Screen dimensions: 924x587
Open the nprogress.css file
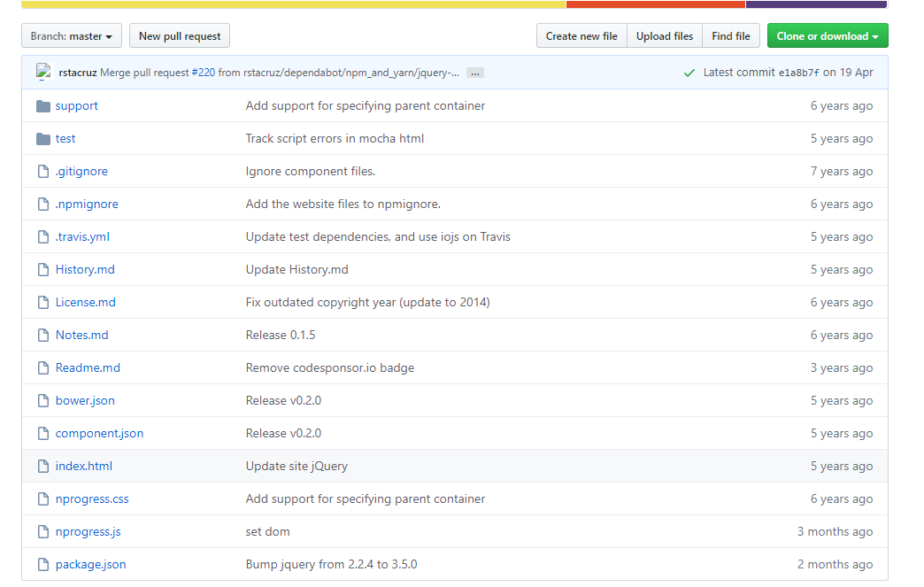(x=92, y=498)
